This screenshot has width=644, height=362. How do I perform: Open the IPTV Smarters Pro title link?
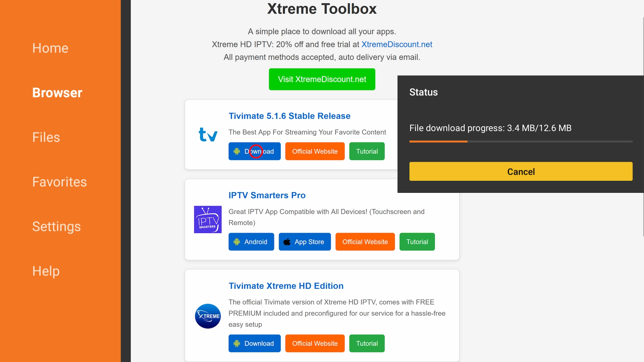[267, 195]
